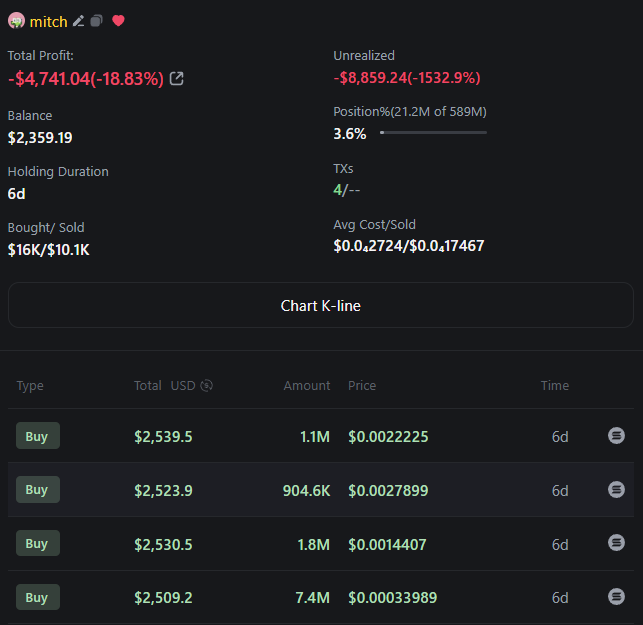The height and width of the screenshot is (625, 643).
Task: Click the Price column header
Action: coord(362,385)
